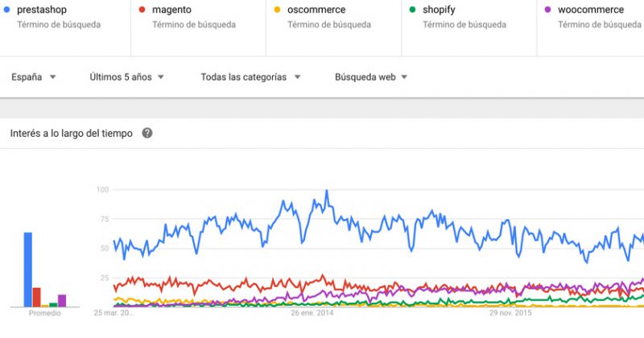
Task: Click the help icon beside Interés a lo largo del tiempo
Action: point(147,134)
